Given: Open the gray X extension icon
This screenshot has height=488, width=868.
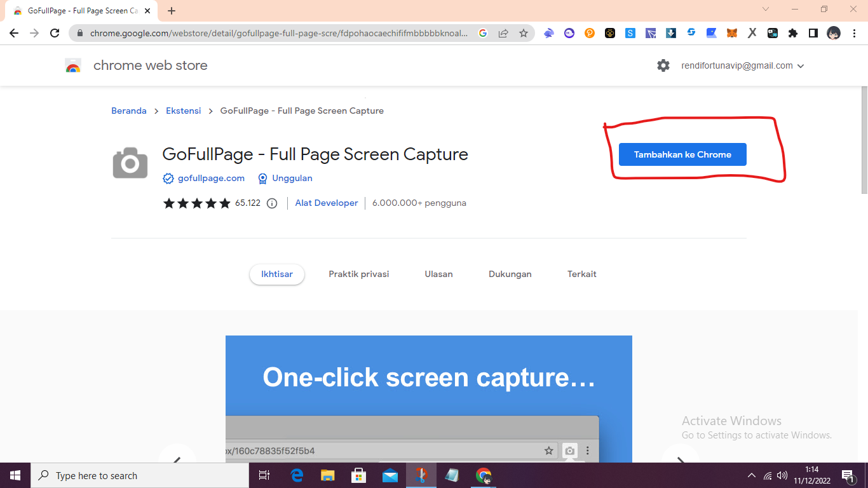Looking at the screenshot, I should pyautogui.click(x=752, y=33).
